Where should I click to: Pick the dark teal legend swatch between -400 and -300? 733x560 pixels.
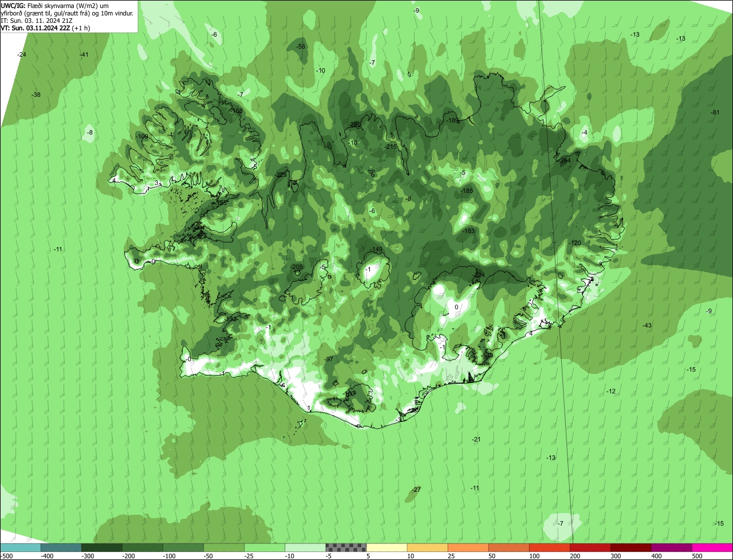[x=61, y=547]
